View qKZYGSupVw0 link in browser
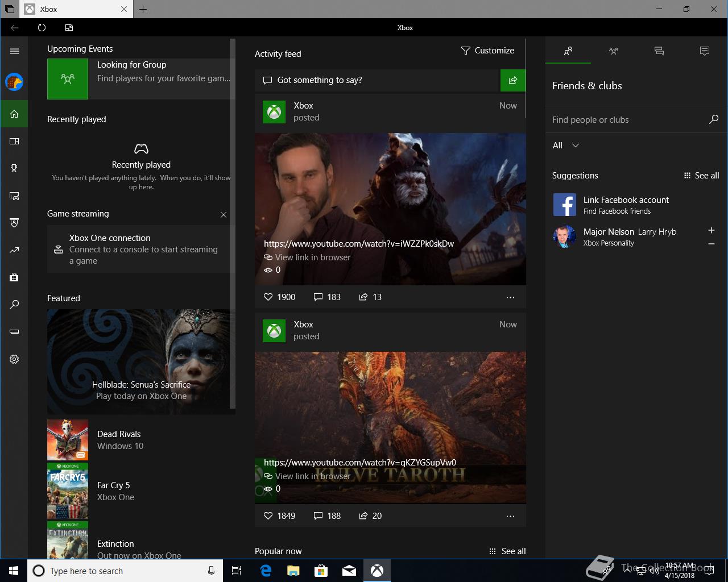The image size is (728, 582). pyautogui.click(x=308, y=476)
